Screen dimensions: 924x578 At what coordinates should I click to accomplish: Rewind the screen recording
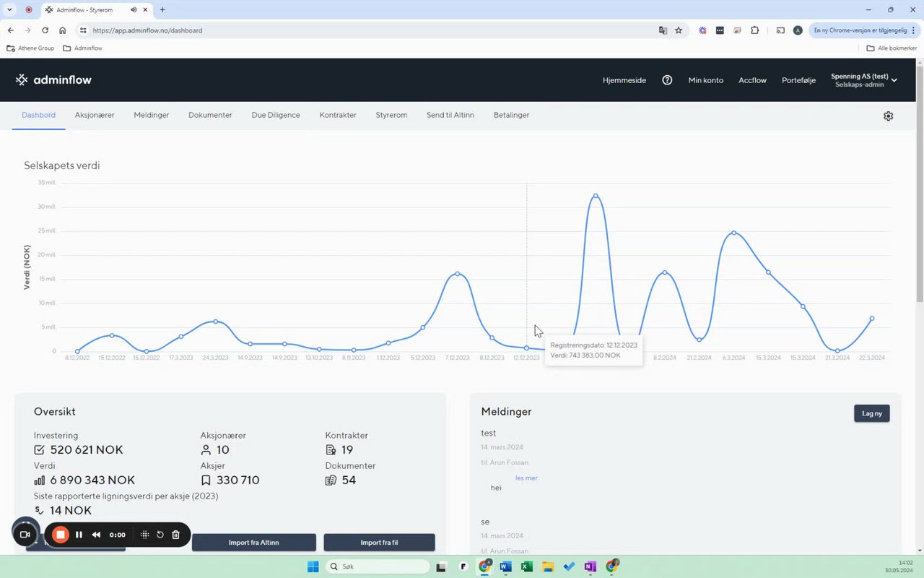96,535
